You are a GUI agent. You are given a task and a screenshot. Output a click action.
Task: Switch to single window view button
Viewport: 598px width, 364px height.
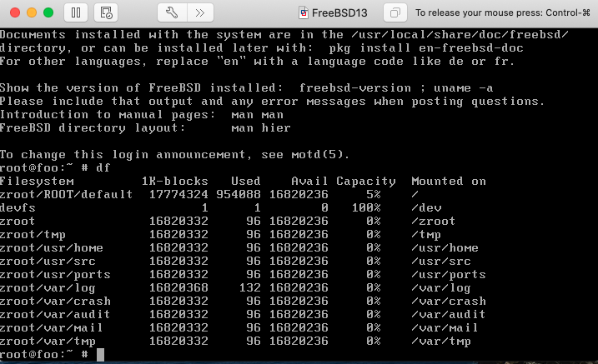[x=395, y=13]
